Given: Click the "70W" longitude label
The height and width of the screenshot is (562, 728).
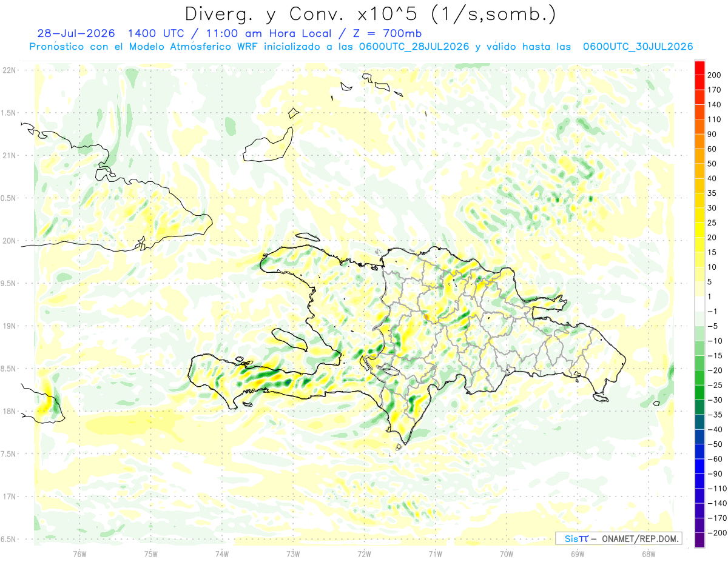Looking at the screenshot, I should (x=507, y=554).
